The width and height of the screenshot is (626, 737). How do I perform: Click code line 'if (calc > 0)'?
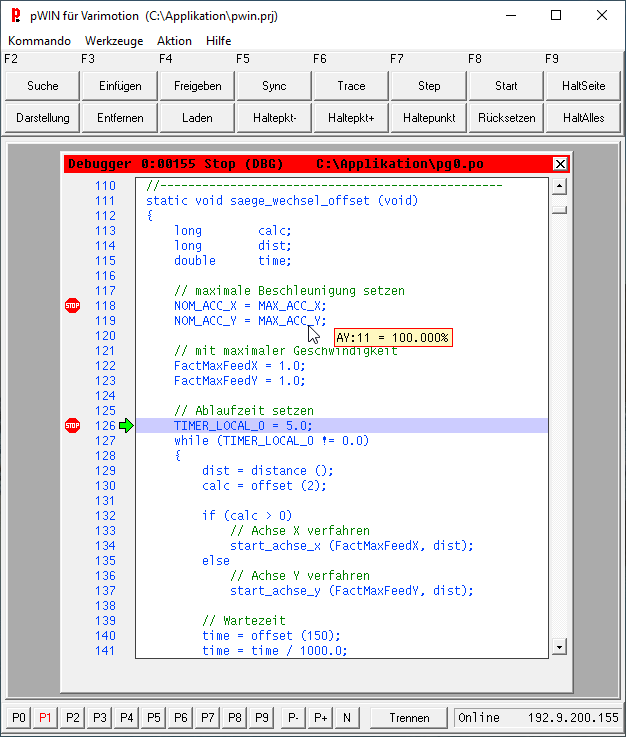point(247,516)
